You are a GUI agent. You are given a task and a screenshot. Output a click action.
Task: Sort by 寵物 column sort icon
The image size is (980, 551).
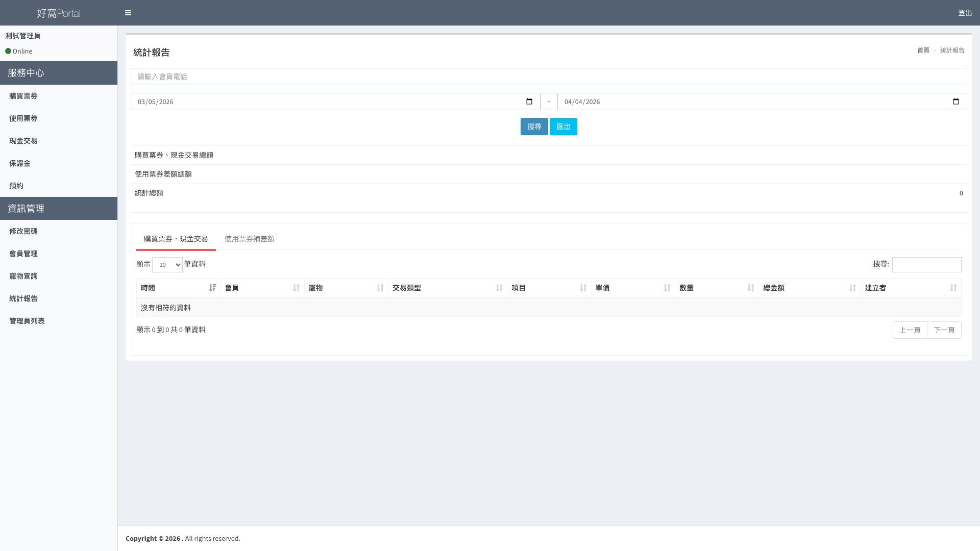pos(380,288)
